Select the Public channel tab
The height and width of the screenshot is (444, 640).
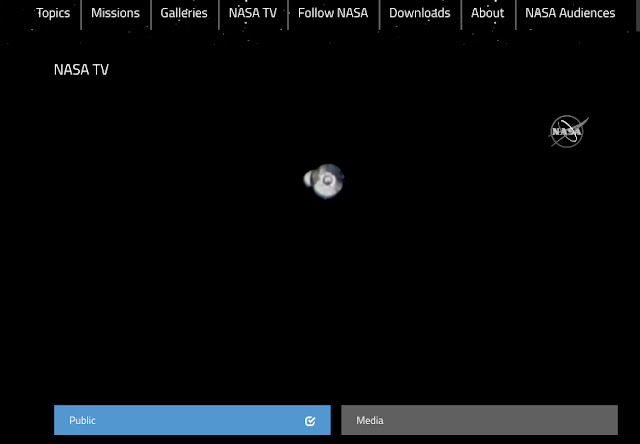pyautogui.click(x=192, y=420)
